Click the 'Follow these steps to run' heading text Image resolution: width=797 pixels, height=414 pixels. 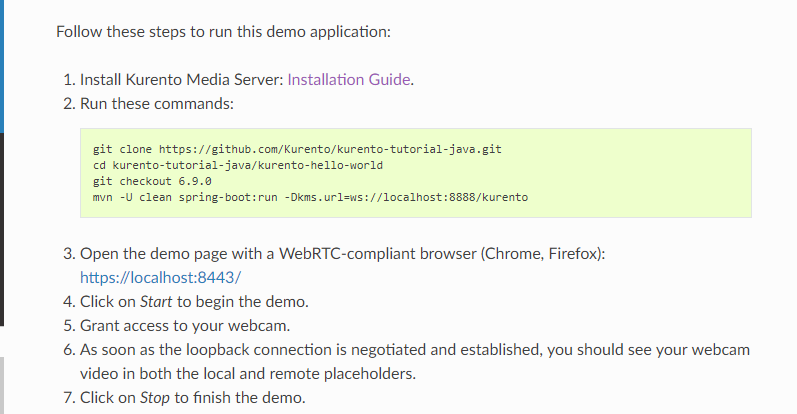point(223,32)
